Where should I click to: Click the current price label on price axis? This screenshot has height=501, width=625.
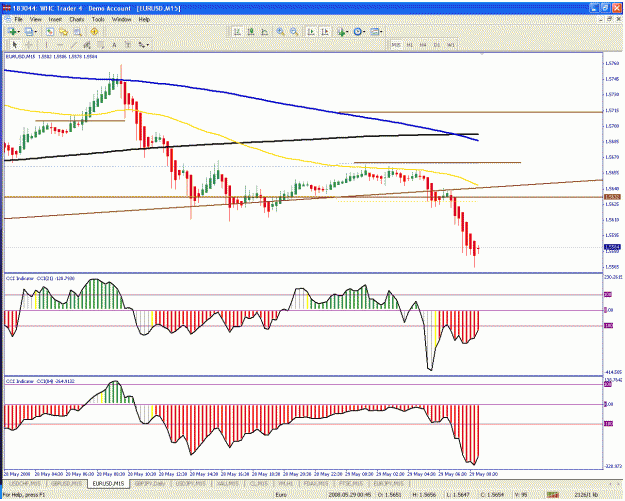click(x=612, y=247)
